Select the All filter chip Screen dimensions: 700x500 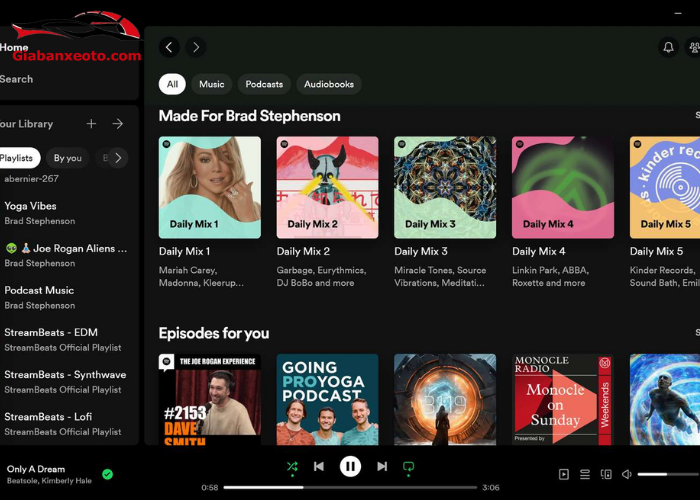(172, 84)
